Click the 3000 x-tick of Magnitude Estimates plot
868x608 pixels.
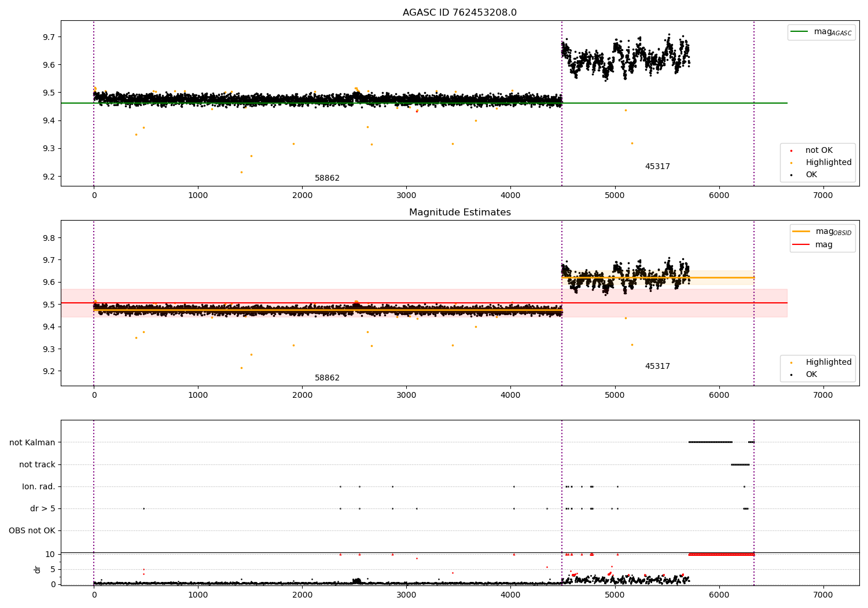pyautogui.click(x=406, y=395)
